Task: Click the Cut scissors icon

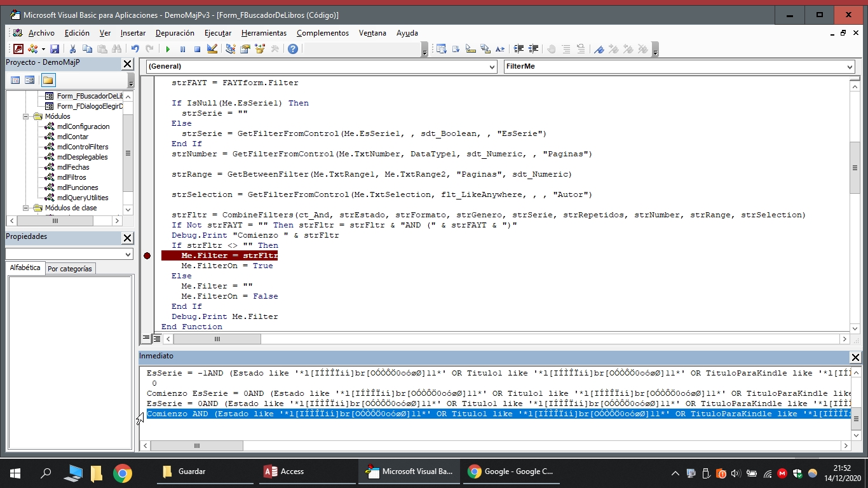Action: click(72, 49)
